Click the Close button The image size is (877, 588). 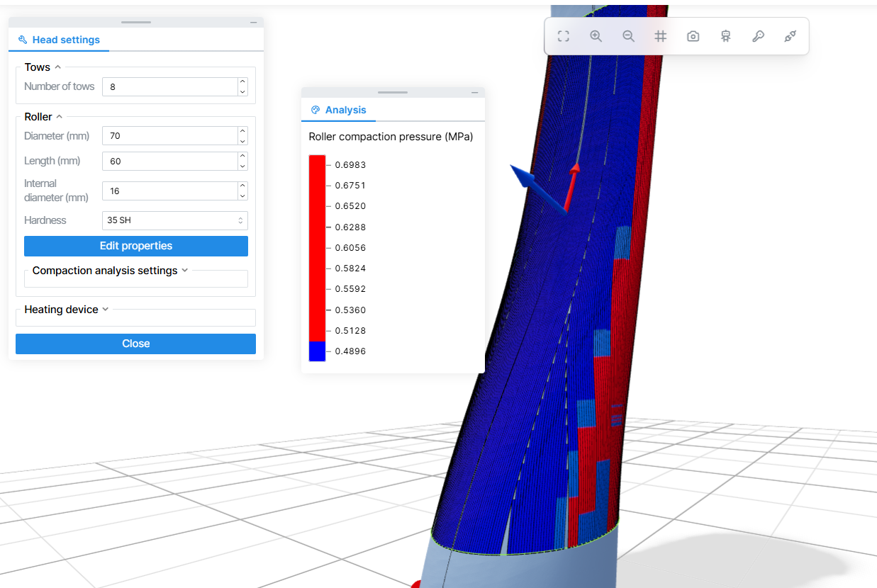[136, 344]
